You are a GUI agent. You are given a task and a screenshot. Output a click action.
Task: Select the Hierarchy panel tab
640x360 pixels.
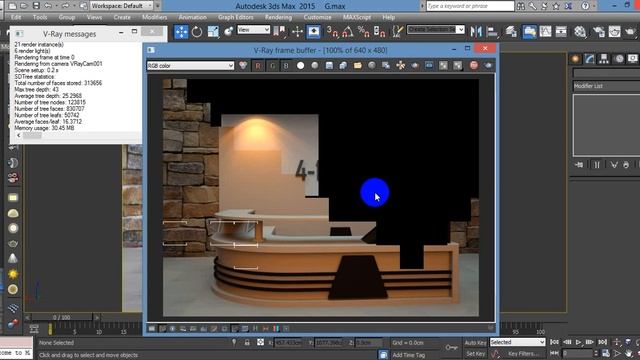click(604, 59)
